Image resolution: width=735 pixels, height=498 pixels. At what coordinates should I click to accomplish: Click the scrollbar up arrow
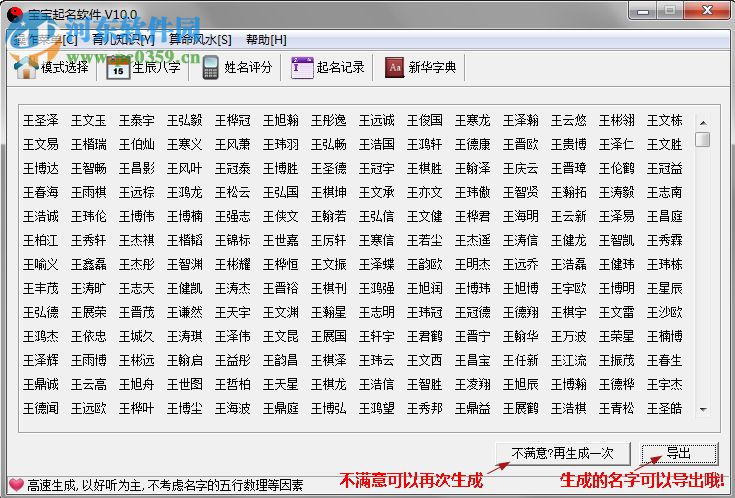coord(703,123)
